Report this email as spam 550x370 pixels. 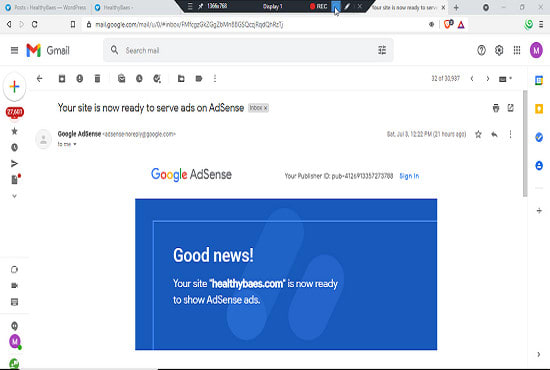(80, 79)
